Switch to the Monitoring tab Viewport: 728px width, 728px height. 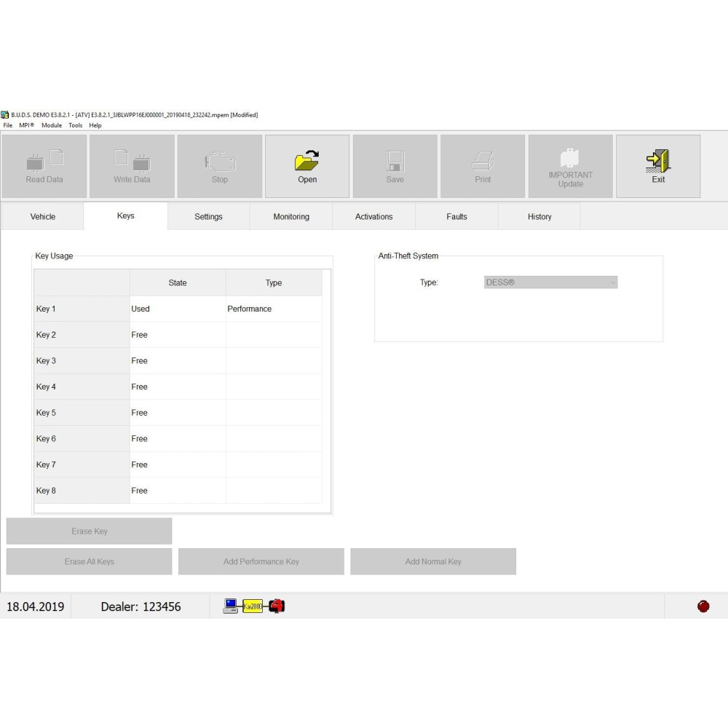tap(291, 217)
